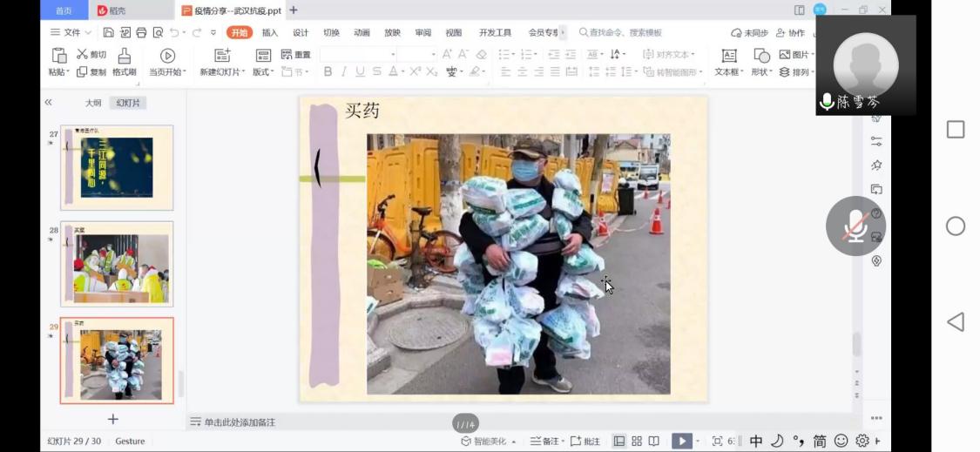980x452 pixels.
Task: Click the 图片 picture insert icon
Action: point(785,54)
